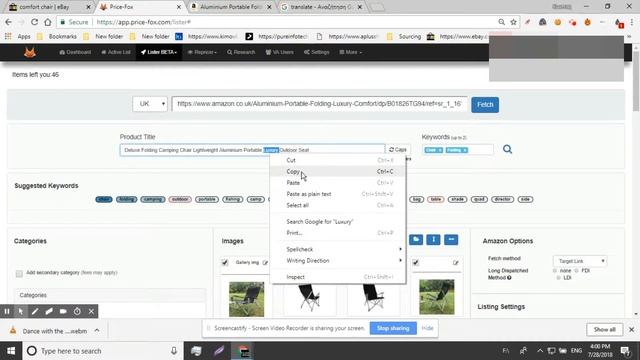Open Dashboard in navigation
640x360 pixels.
[x=75, y=52]
